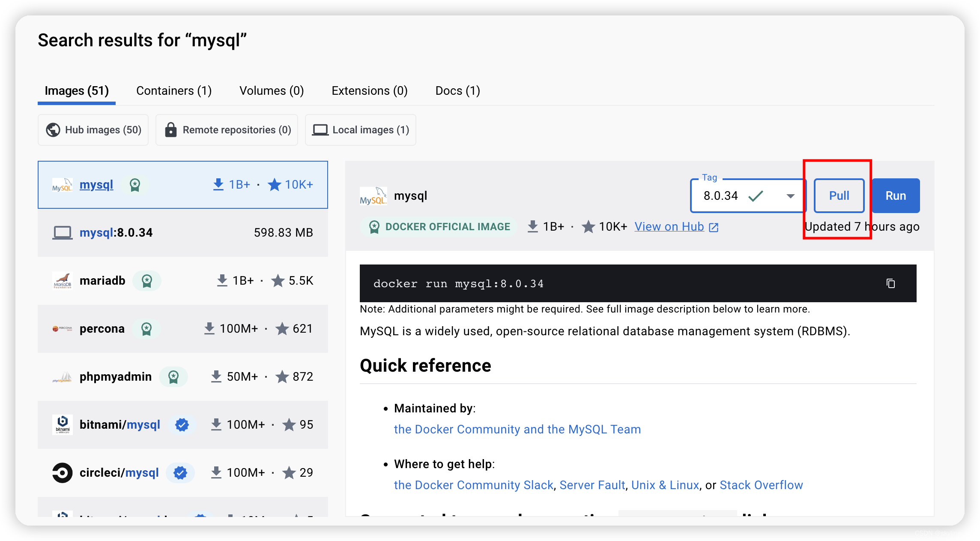980x541 pixels.
Task: Click the Pull button for mysql 8.0.34
Action: 839,195
